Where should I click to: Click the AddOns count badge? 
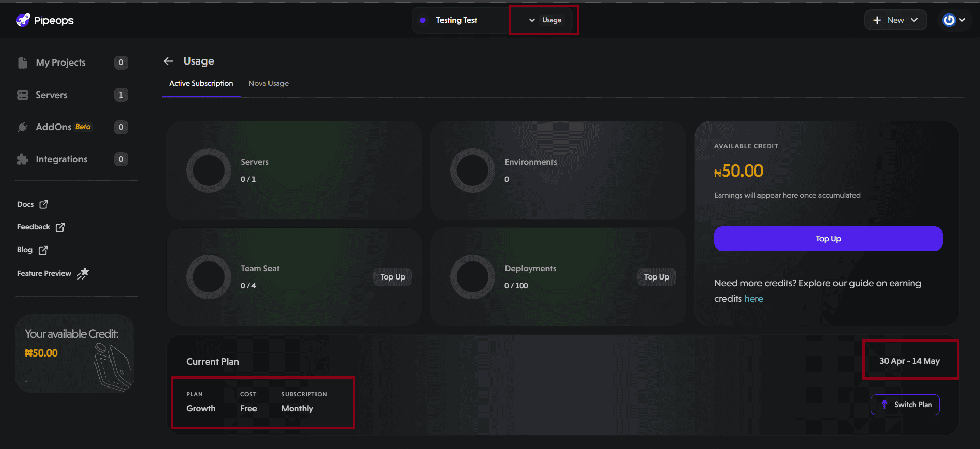pos(121,127)
